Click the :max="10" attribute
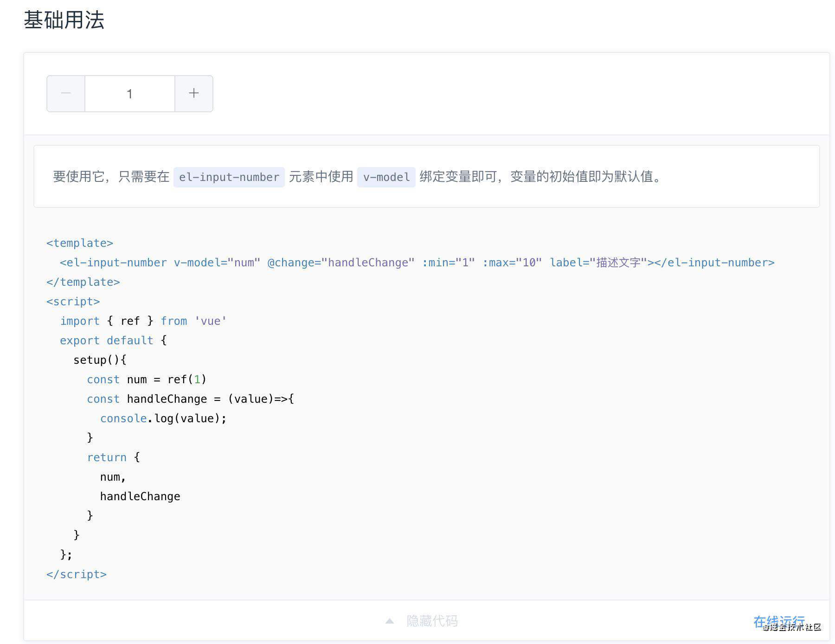The width and height of the screenshot is (835, 644). click(512, 263)
